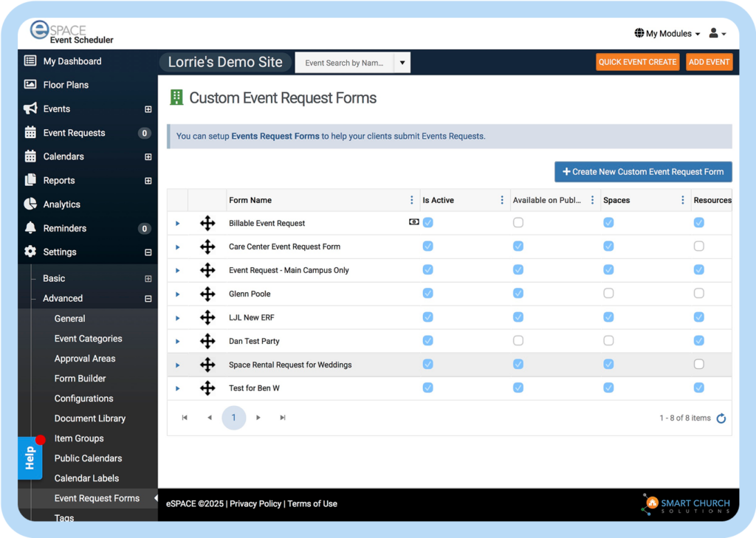Click the billing money icon on Billable Event Request
The width and height of the screenshot is (756, 538).
point(413,222)
